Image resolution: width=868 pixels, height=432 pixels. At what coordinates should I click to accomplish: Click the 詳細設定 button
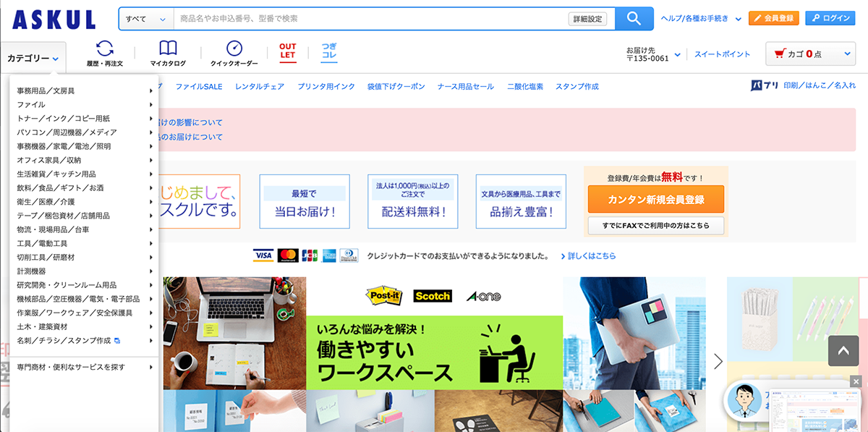tap(587, 19)
